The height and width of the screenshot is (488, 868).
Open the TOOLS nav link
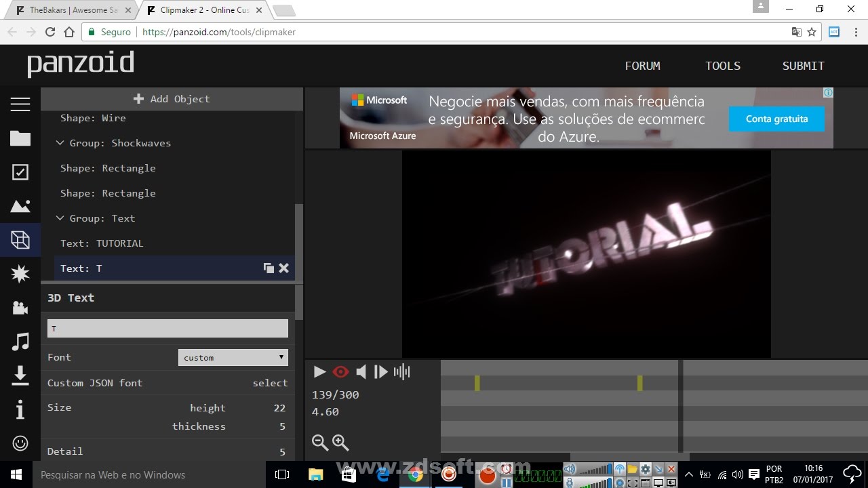click(x=723, y=66)
